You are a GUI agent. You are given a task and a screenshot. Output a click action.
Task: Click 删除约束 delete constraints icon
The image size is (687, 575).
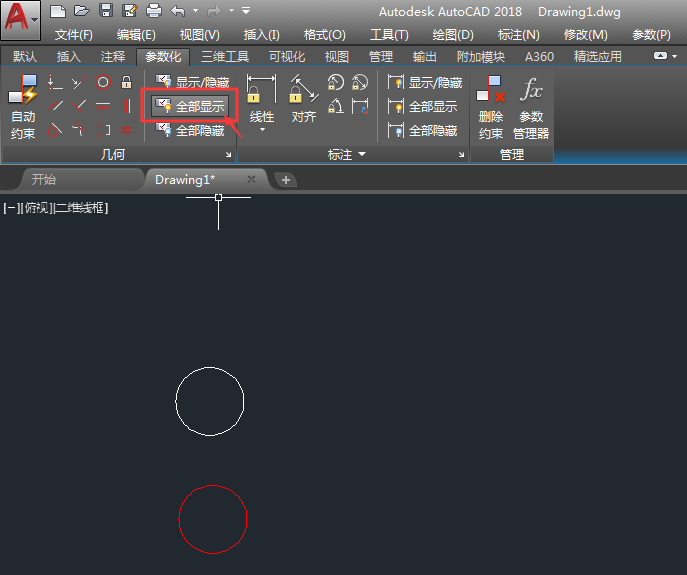[491, 107]
